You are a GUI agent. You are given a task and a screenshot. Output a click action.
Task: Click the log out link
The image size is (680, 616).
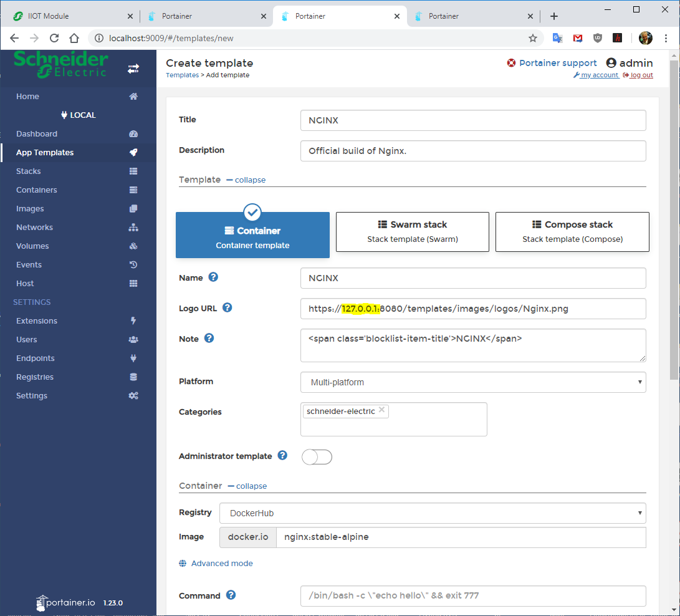[x=638, y=75]
